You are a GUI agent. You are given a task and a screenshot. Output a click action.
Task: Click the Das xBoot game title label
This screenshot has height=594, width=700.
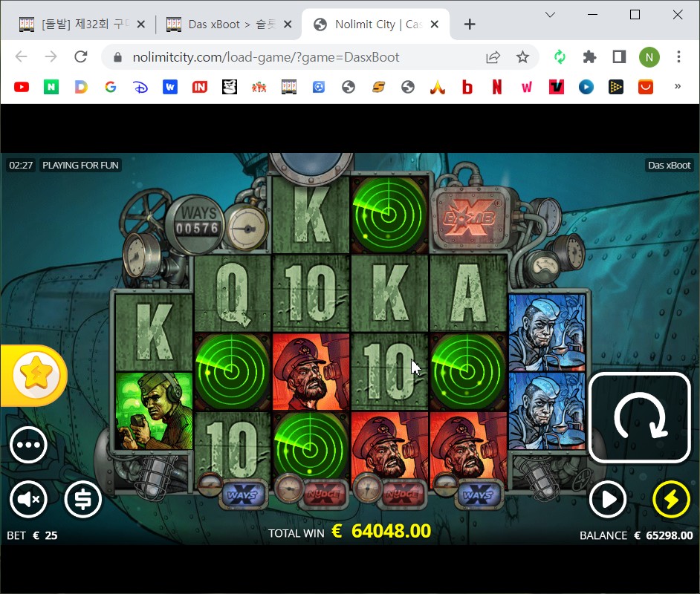(x=669, y=166)
